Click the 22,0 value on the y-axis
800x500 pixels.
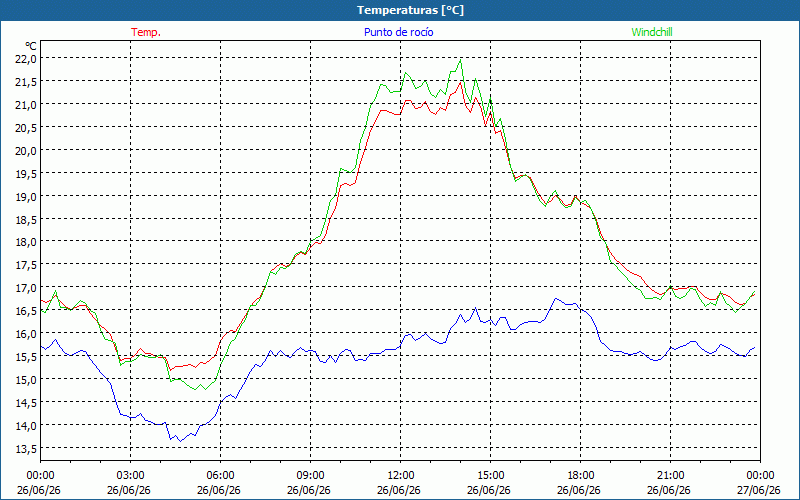(26, 59)
